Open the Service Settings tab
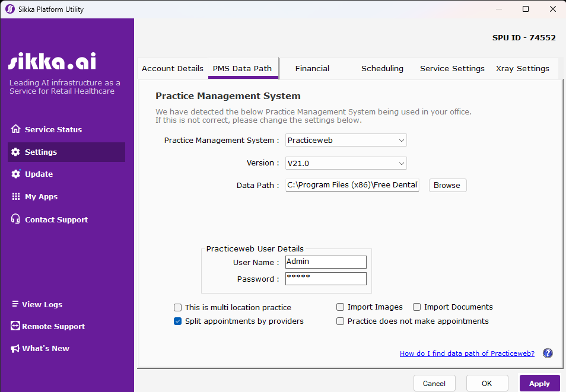The height and width of the screenshot is (392, 566). click(x=452, y=69)
